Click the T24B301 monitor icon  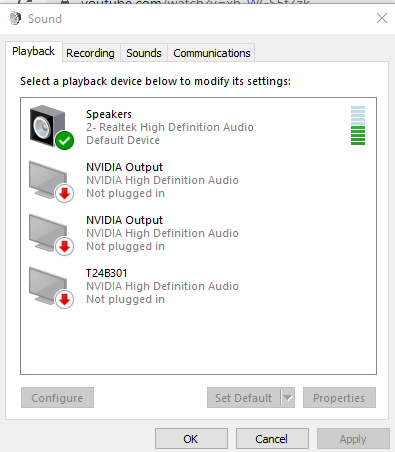tap(51, 287)
